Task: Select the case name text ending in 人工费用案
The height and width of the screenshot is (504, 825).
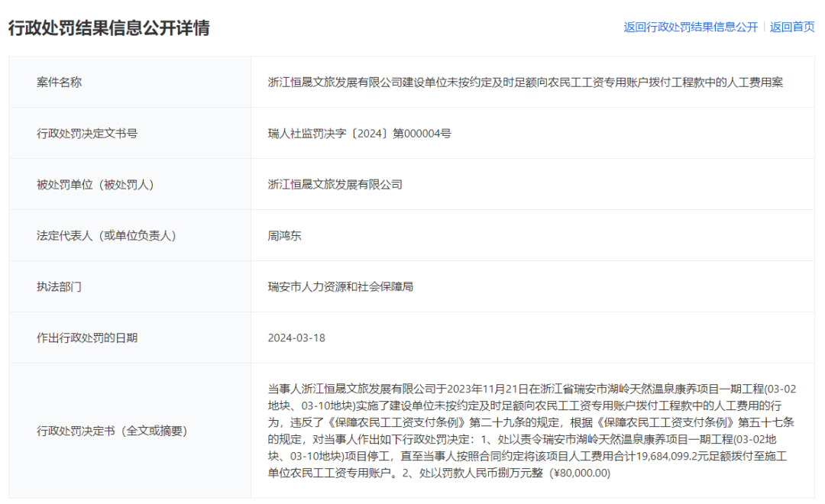Action: pyautogui.click(x=525, y=82)
